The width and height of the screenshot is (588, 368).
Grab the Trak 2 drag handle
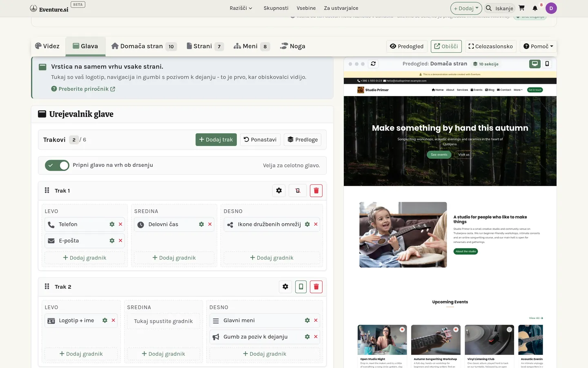tap(47, 287)
